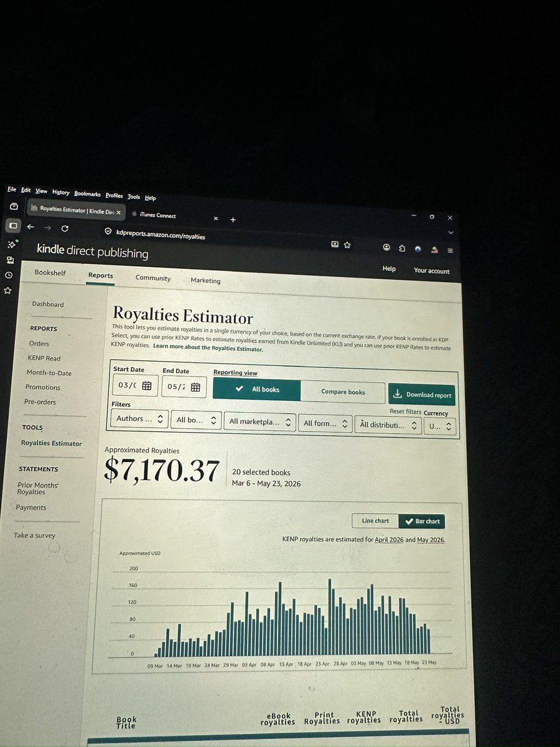560x747 pixels.
Task: Open the Orders report
Action: [39, 343]
